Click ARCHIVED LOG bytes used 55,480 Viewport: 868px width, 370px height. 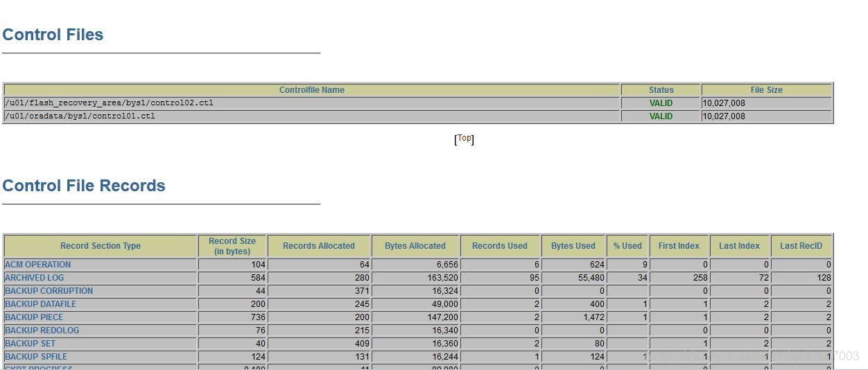click(591, 278)
